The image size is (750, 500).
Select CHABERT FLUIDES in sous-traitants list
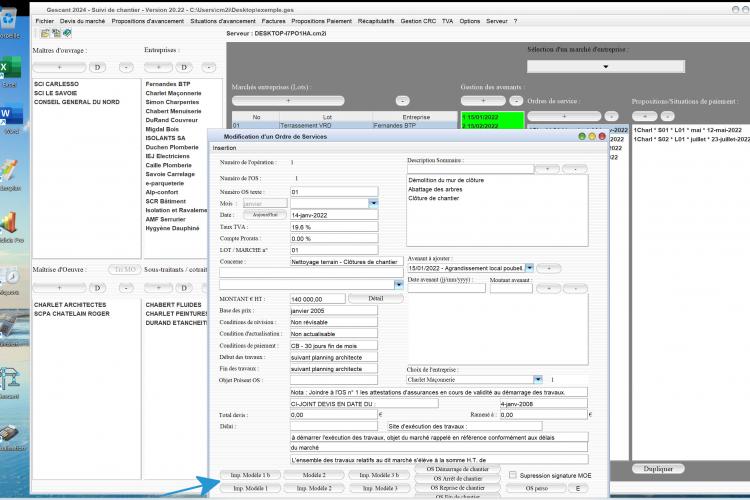pos(174,305)
